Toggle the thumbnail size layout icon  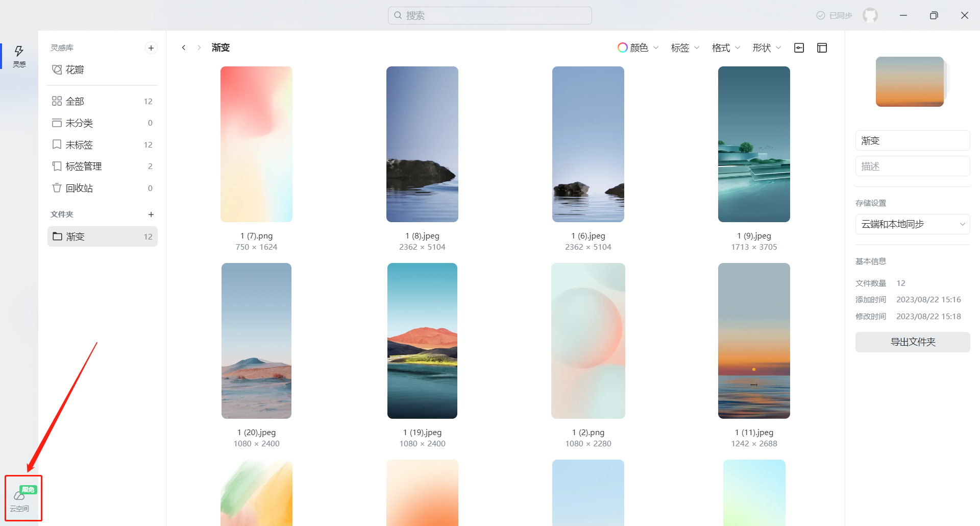click(x=799, y=47)
